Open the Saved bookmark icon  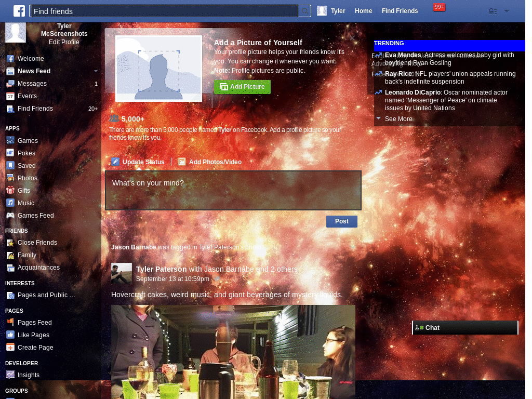coord(10,165)
